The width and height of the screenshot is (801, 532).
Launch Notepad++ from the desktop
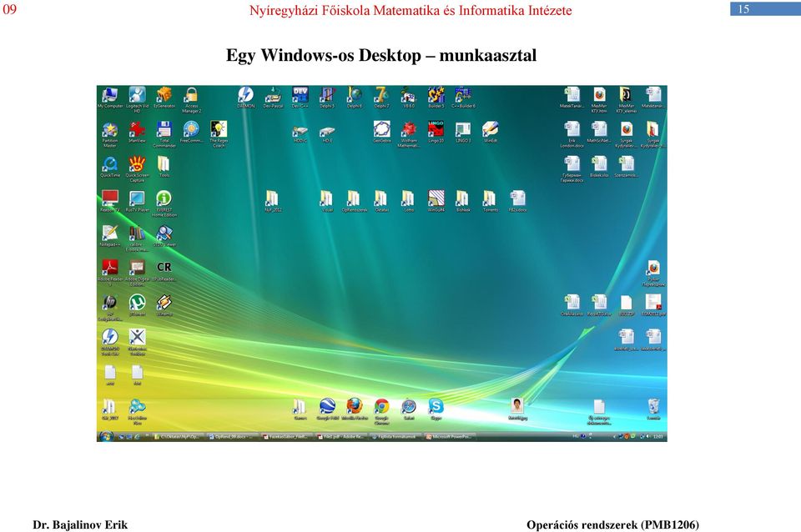point(110,236)
